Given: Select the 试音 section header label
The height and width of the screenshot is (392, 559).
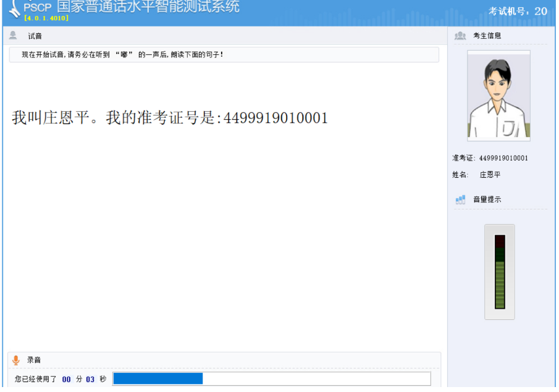Looking at the screenshot, I should coord(35,36).
